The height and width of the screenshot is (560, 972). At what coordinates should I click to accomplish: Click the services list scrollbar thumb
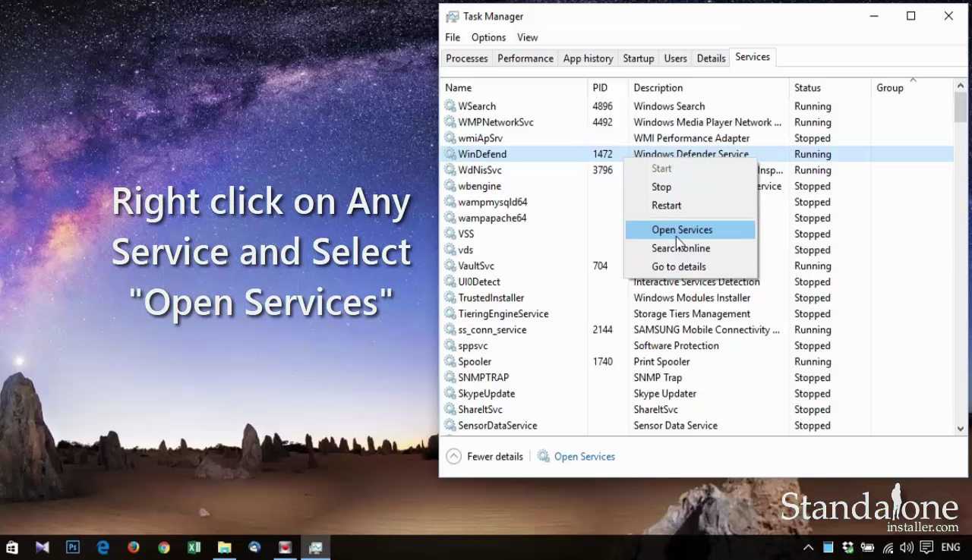(x=961, y=108)
